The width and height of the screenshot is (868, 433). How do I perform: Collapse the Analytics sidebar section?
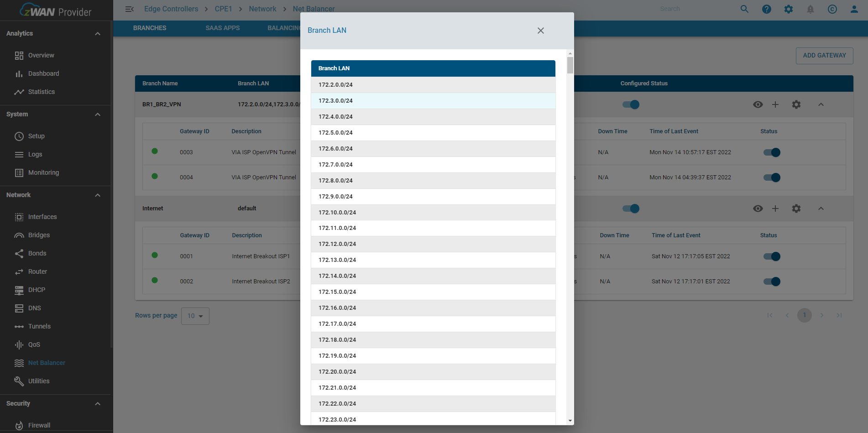pyautogui.click(x=97, y=34)
